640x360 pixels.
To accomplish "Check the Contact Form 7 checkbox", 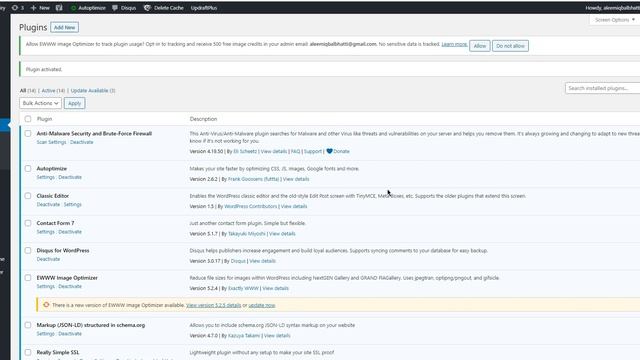I will click(x=28, y=223).
